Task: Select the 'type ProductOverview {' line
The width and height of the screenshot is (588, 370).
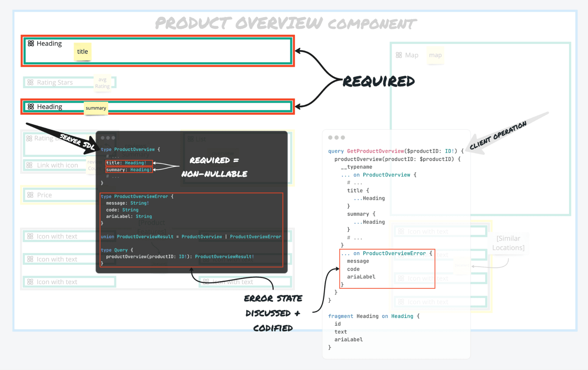Action: (130, 149)
